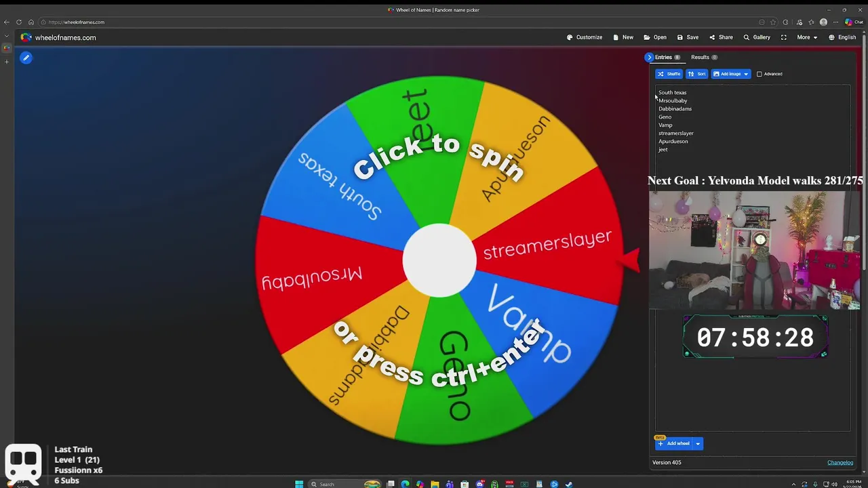Click the taskbar Search box
Screen dimensions: 868x488
coord(344,484)
